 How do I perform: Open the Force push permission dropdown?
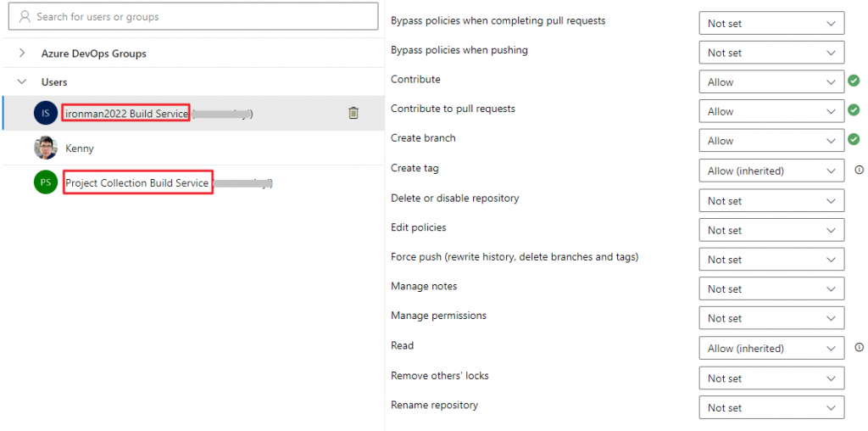(771, 260)
